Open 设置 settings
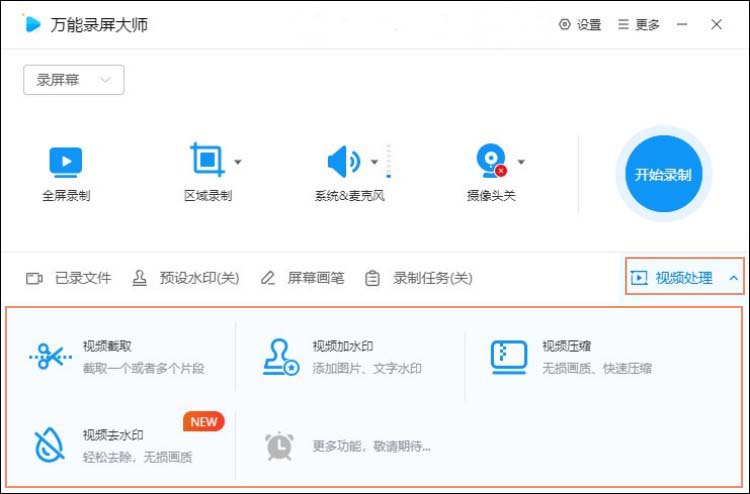 [x=580, y=24]
